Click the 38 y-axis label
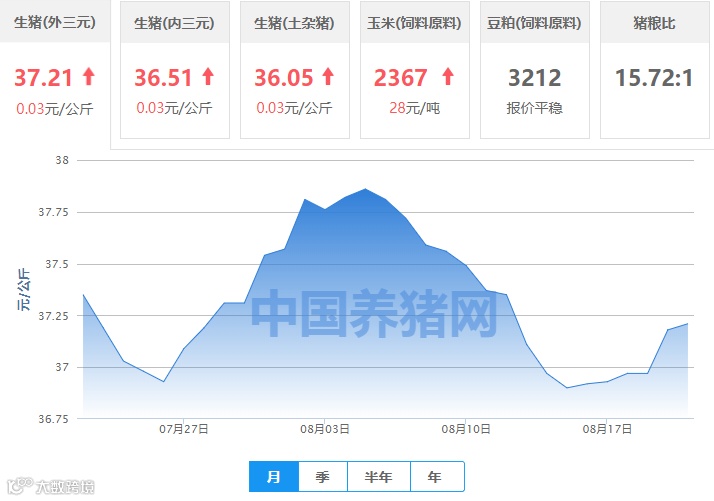714x501 pixels. point(62,160)
